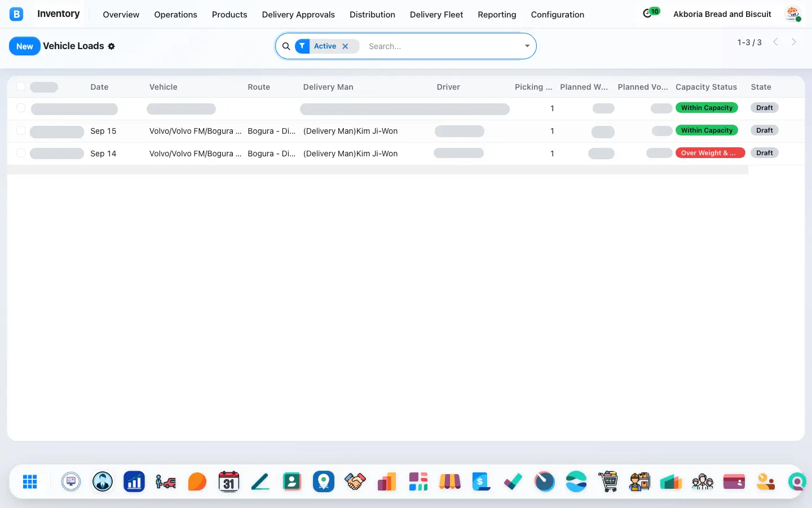The image size is (812, 508).
Task: Open the person and red car app
Action: tap(166, 481)
